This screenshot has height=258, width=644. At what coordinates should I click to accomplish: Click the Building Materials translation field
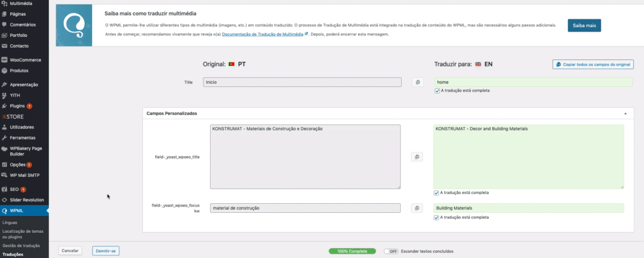pyautogui.click(x=529, y=208)
